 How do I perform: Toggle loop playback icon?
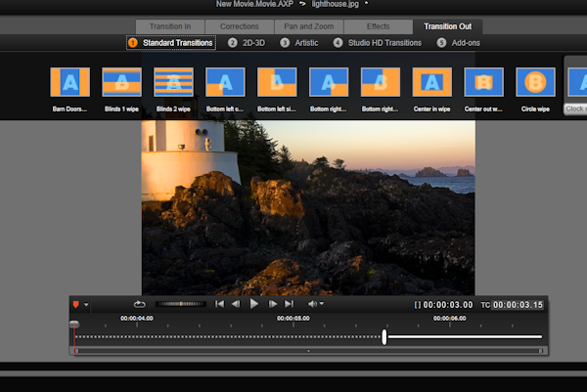click(x=139, y=304)
